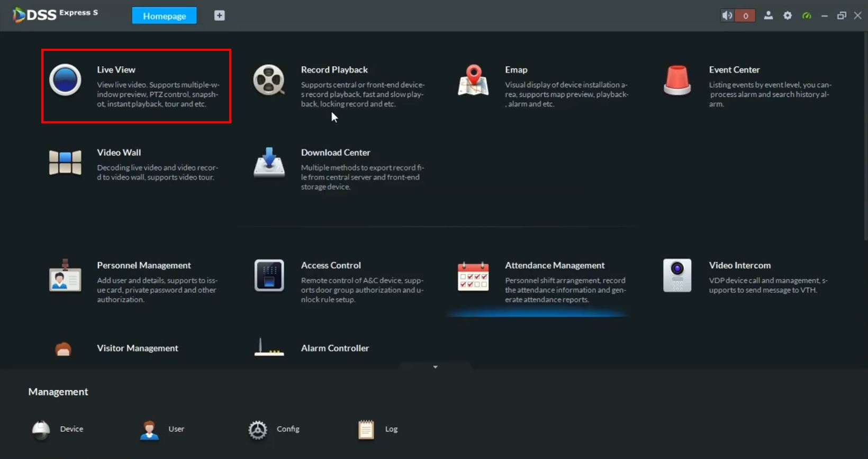Viewport: 868px width, 459px height.
Task: Open the Log notepad icon
Action: coord(366,429)
